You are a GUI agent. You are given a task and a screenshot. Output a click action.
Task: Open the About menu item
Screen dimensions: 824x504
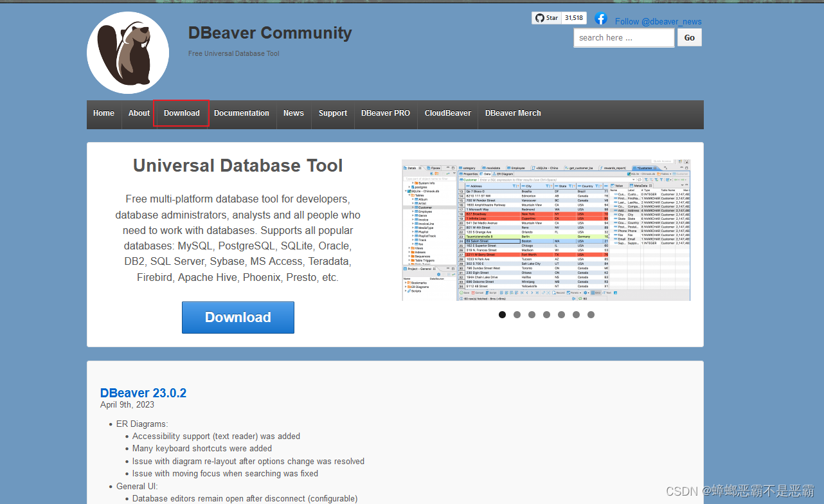(139, 113)
